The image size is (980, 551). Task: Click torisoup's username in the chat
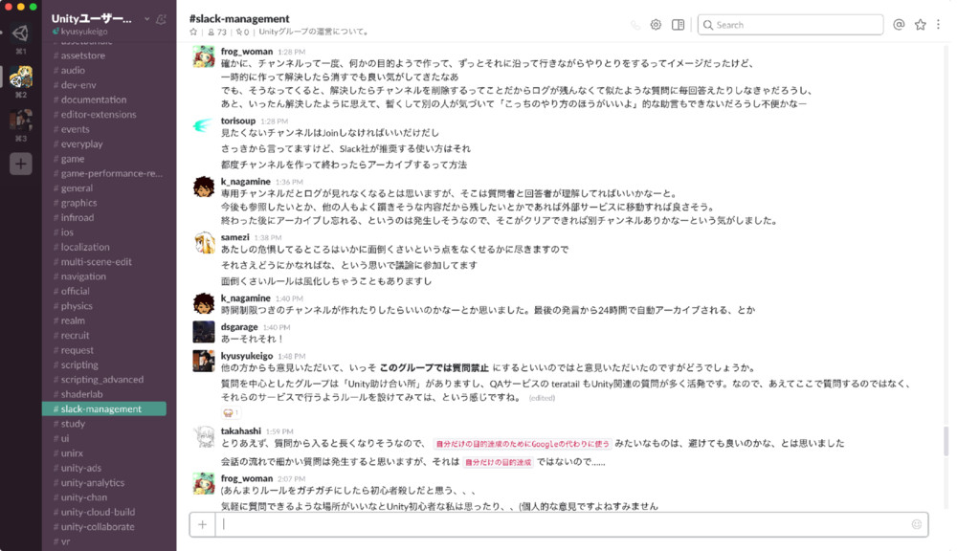coord(238,121)
